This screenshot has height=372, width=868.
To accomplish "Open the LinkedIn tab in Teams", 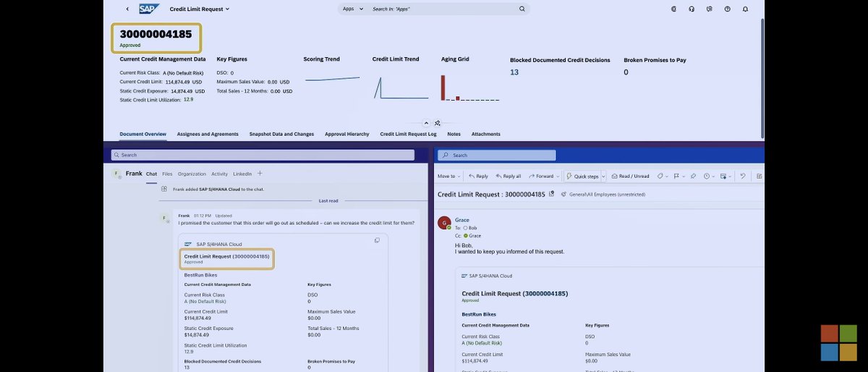I will point(242,174).
